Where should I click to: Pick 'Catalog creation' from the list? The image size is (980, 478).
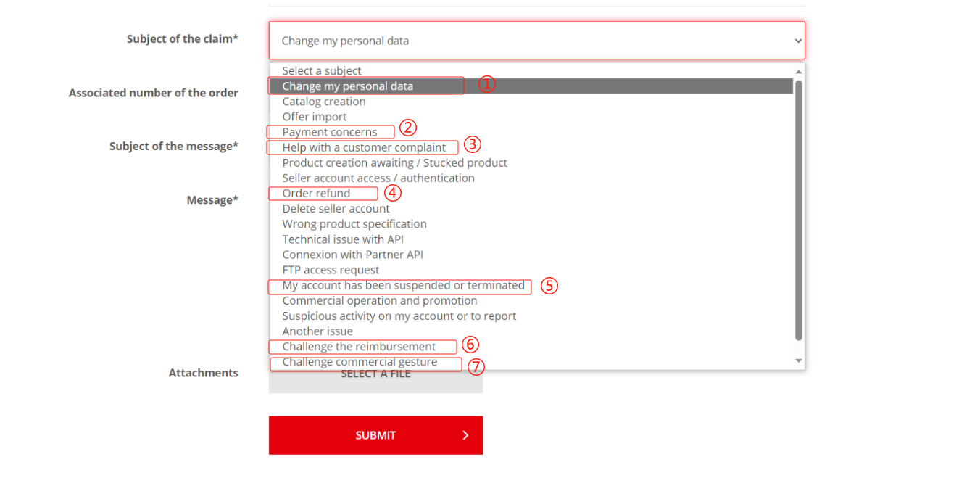[324, 102]
